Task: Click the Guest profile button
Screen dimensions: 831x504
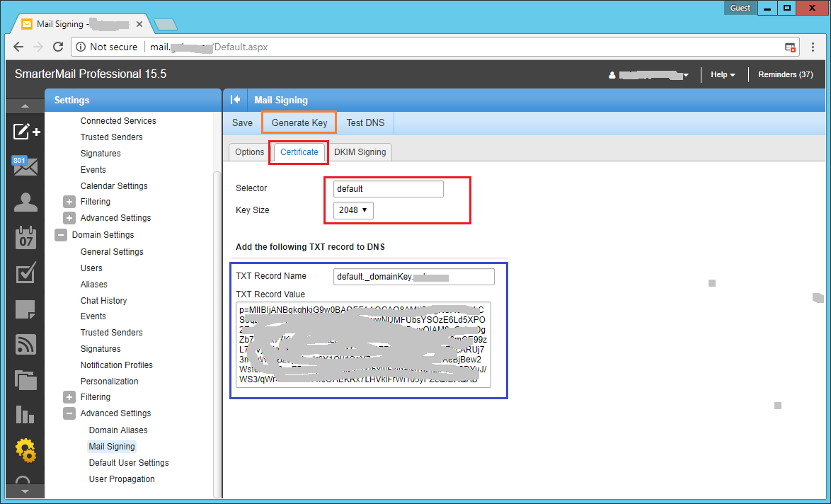Action: [x=740, y=7]
